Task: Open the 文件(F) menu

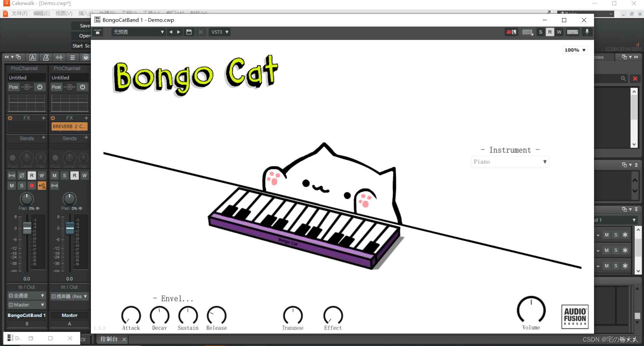Action: tap(19, 13)
